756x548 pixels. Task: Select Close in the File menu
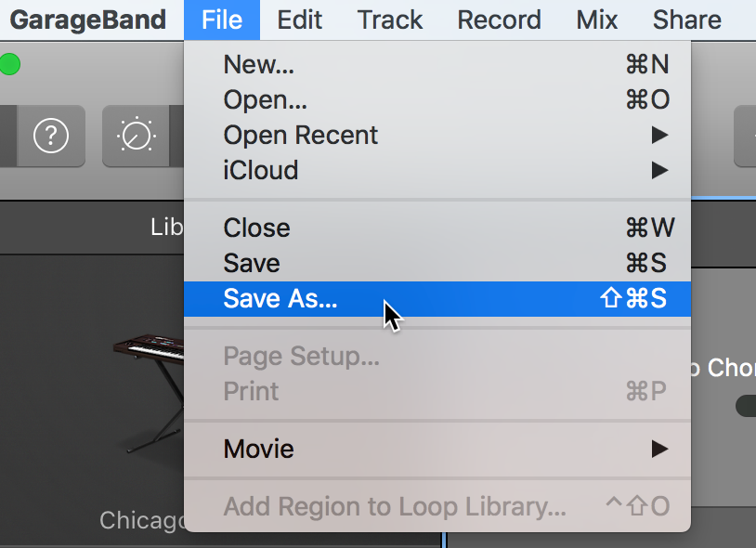pos(437,228)
